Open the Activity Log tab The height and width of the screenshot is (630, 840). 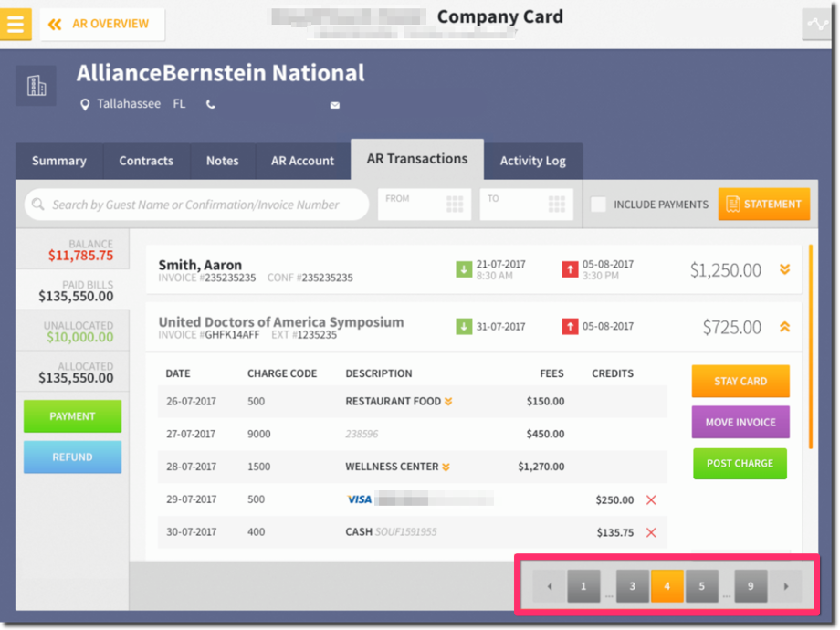pos(533,161)
